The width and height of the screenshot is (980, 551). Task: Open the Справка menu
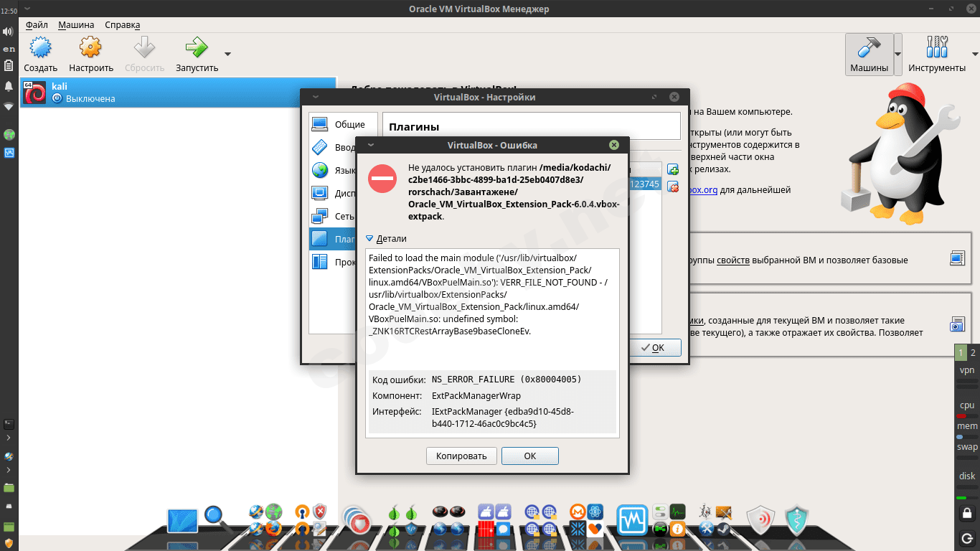coord(122,24)
